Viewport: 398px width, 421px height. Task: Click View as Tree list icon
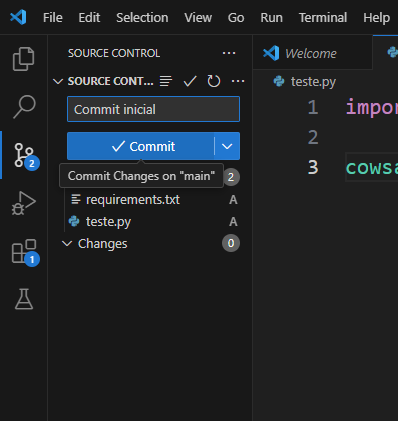click(x=166, y=81)
